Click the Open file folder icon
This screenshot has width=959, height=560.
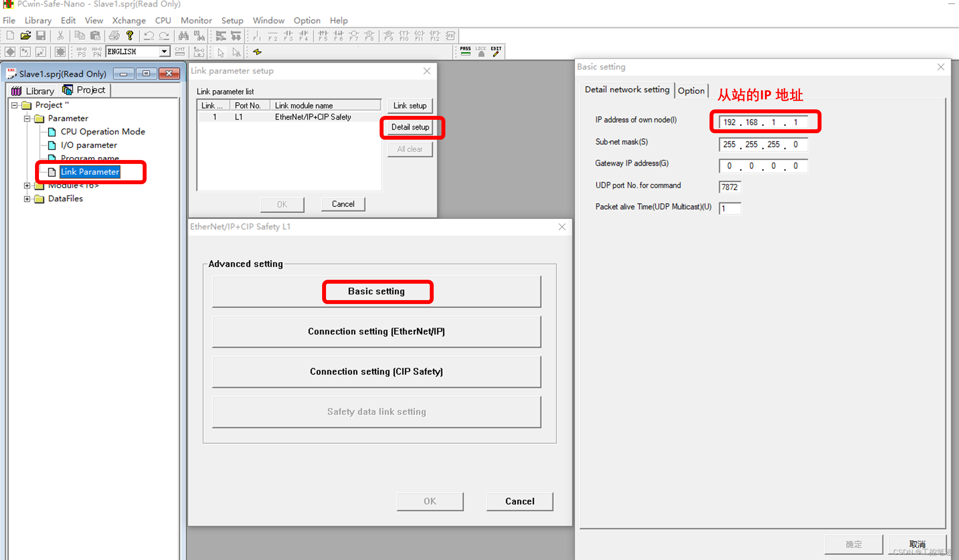pos(26,36)
